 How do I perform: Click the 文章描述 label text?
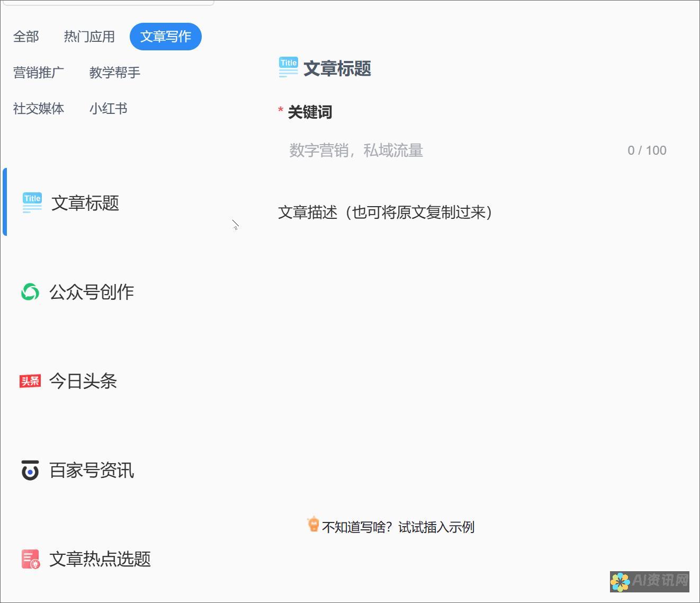(386, 212)
